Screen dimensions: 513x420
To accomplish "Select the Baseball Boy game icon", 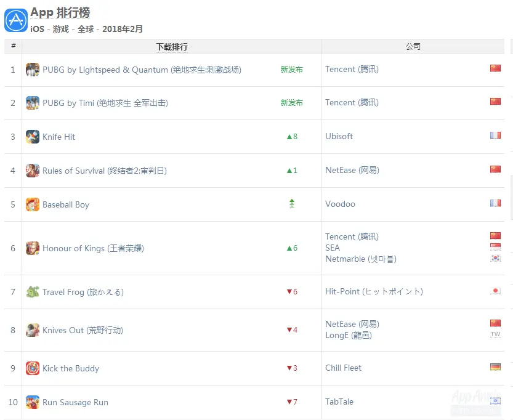I will tap(33, 204).
